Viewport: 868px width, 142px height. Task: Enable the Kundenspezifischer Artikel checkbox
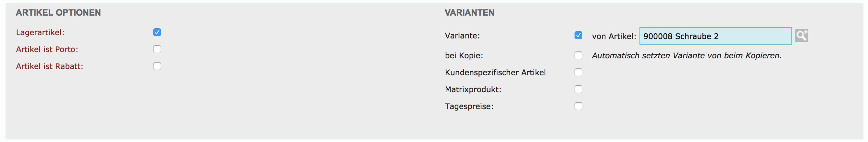(578, 72)
